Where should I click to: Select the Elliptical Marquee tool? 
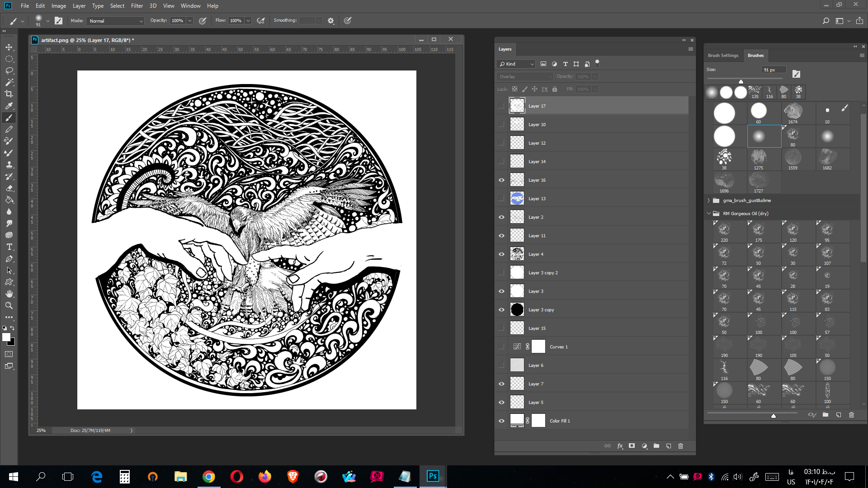(x=9, y=59)
